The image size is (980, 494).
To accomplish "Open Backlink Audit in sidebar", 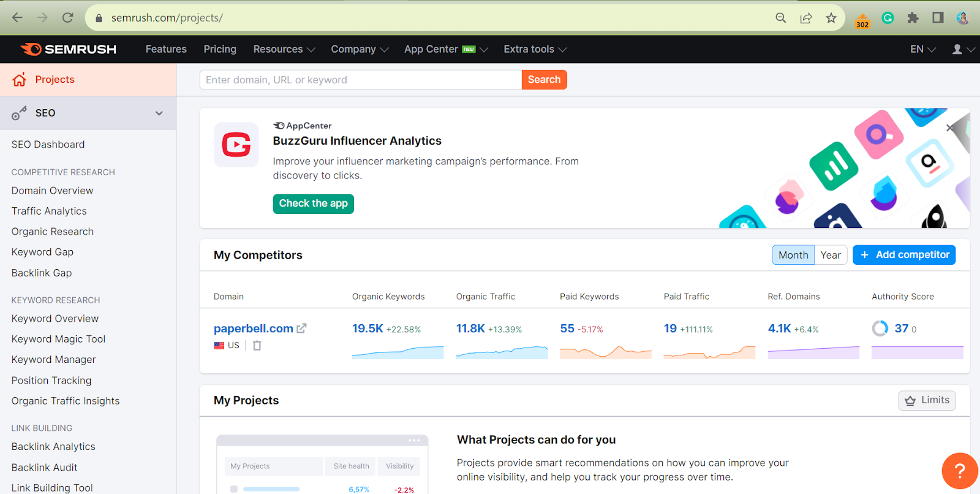I will point(44,468).
